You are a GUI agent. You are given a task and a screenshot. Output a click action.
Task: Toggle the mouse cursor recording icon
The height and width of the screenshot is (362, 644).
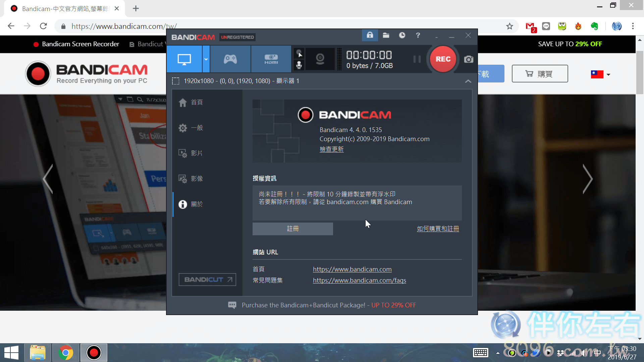point(299,53)
